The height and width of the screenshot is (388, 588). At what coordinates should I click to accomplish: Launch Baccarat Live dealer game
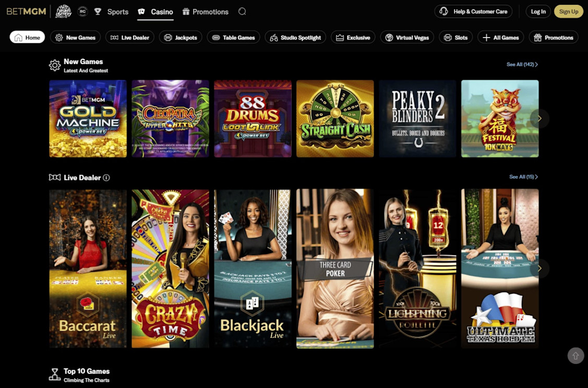tap(88, 269)
